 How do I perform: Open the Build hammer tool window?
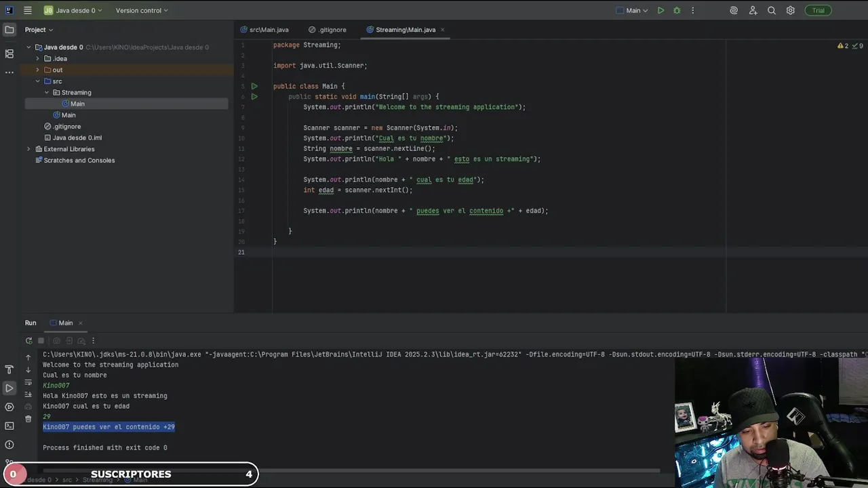pos(9,369)
